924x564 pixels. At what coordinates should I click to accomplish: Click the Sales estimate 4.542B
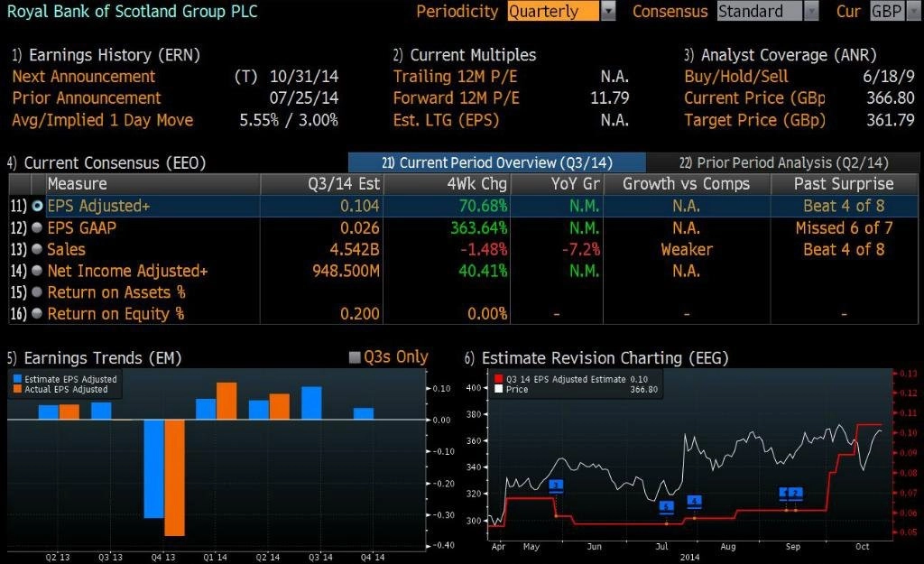point(355,249)
